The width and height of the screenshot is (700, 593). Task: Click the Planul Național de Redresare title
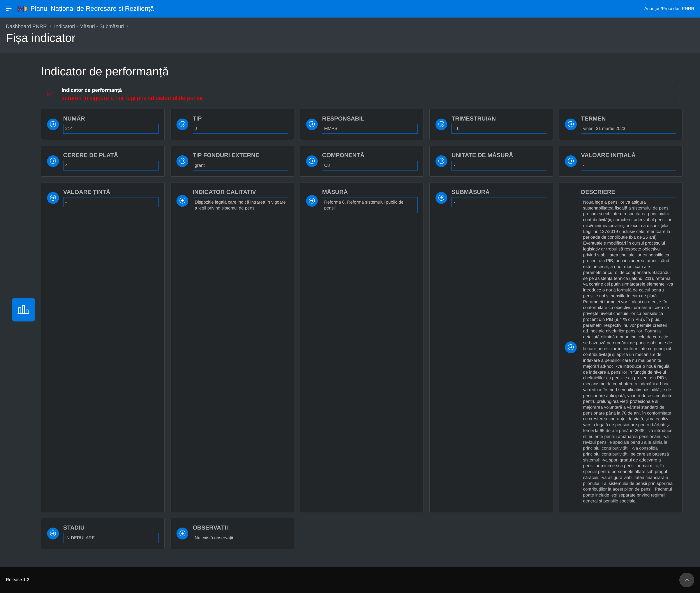pos(92,9)
